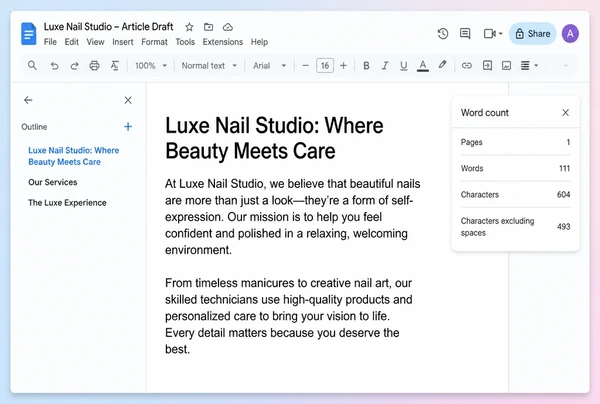Screen dimensions: 600x404
Task: Click the paragraph starting From timeless manicures
Action: pos(289,316)
